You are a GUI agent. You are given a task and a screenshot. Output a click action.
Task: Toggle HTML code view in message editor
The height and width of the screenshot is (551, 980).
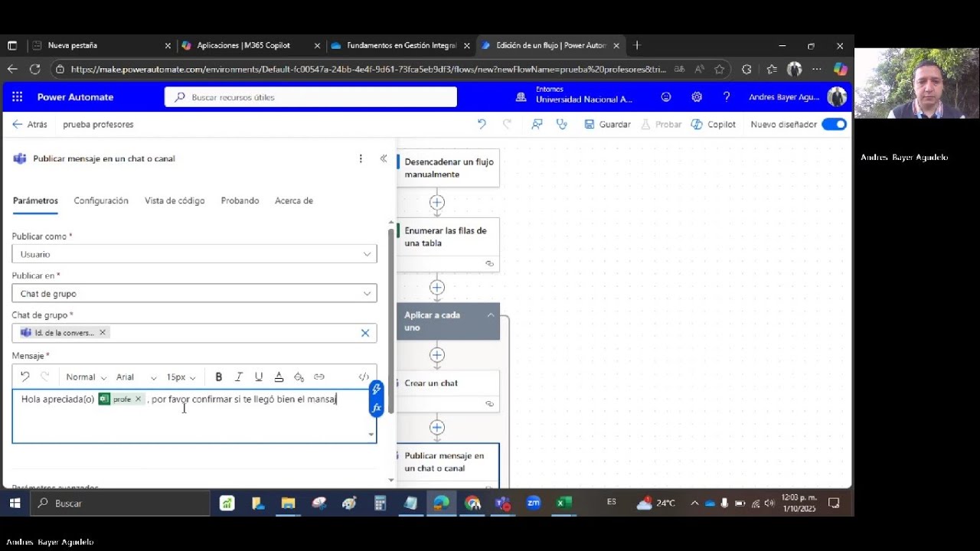tap(364, 377)
